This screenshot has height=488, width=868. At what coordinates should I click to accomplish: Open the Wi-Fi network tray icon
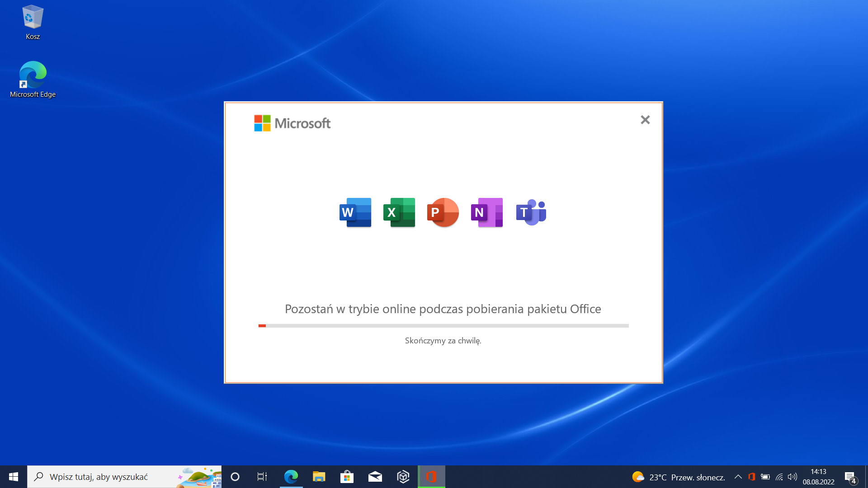(x=779, y=477)
